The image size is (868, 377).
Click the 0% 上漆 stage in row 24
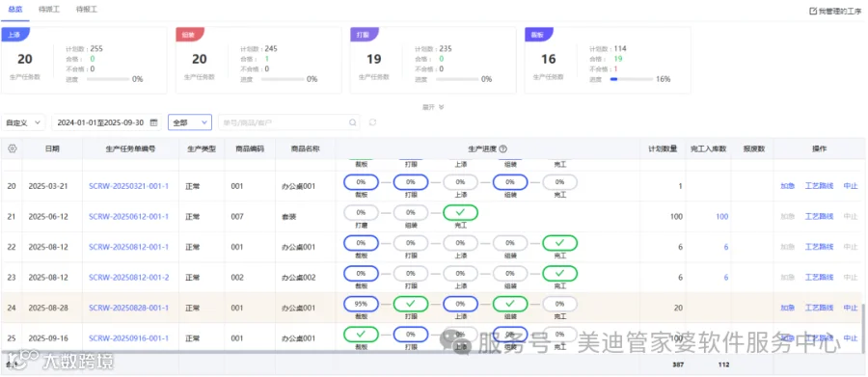[x=461, y=304]
